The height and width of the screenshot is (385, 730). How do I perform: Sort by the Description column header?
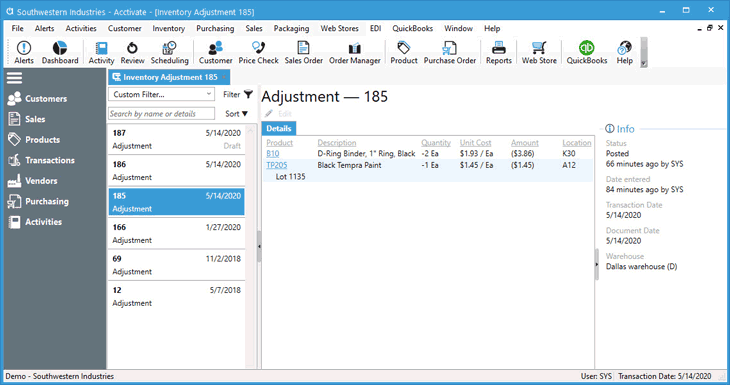337,143
